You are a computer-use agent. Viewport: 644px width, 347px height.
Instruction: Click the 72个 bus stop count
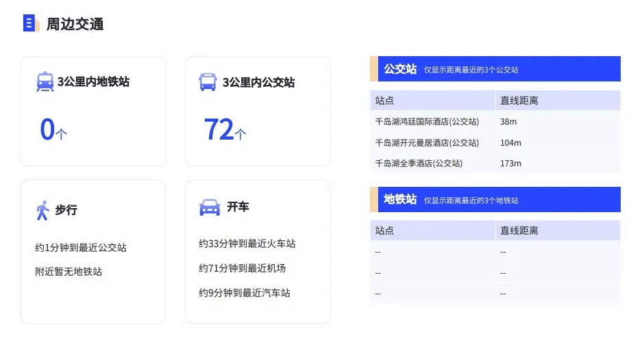click(x=225, y=129)
